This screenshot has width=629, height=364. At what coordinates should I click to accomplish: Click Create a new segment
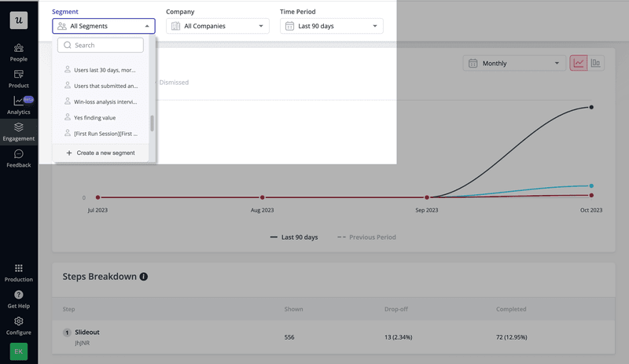101,153
